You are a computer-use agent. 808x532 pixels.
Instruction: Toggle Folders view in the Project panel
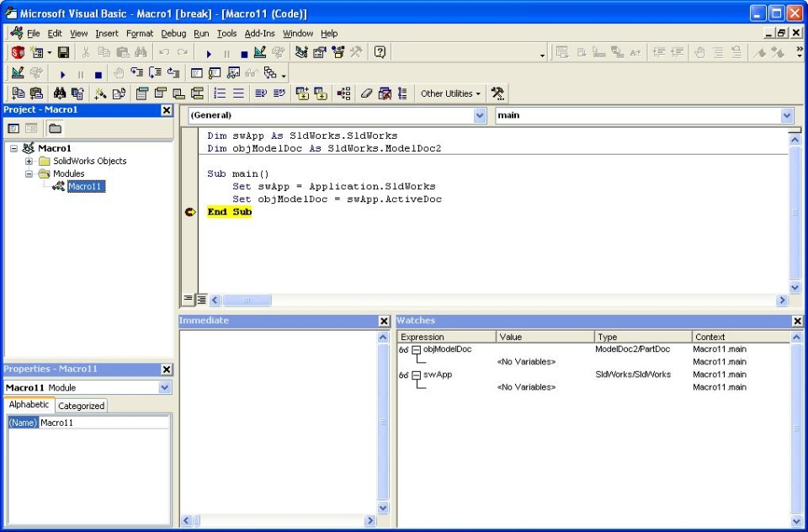point(55,128)
